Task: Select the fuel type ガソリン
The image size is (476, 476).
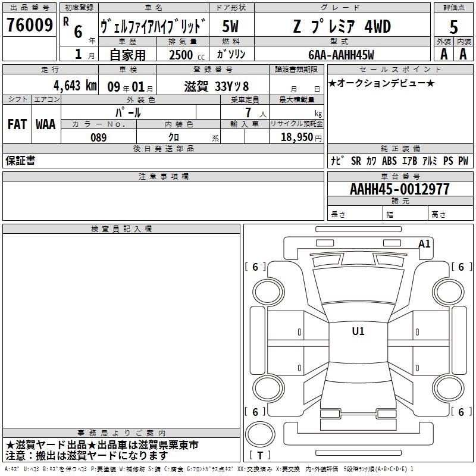Action: pyautogui.click(x=231, y=54)
